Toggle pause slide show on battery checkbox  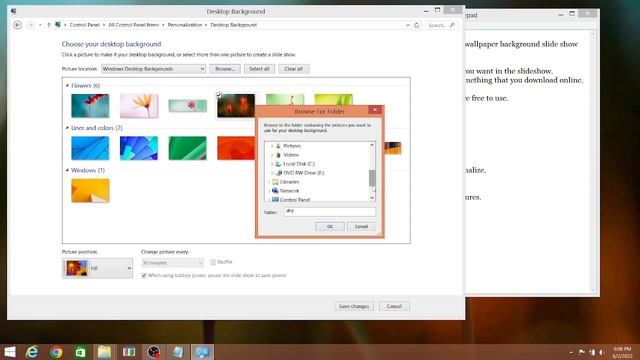[144, 276]
